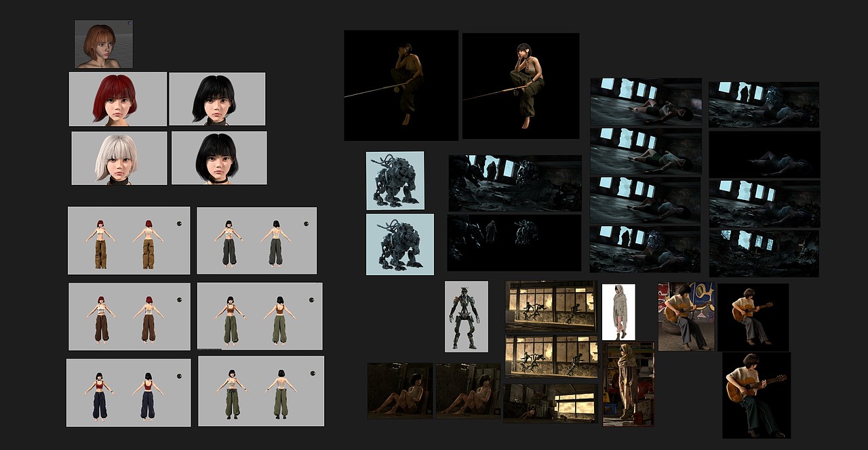Select dark guitar render with green pants
Viewport: 868px width, 450px height.
coord(756,395)
